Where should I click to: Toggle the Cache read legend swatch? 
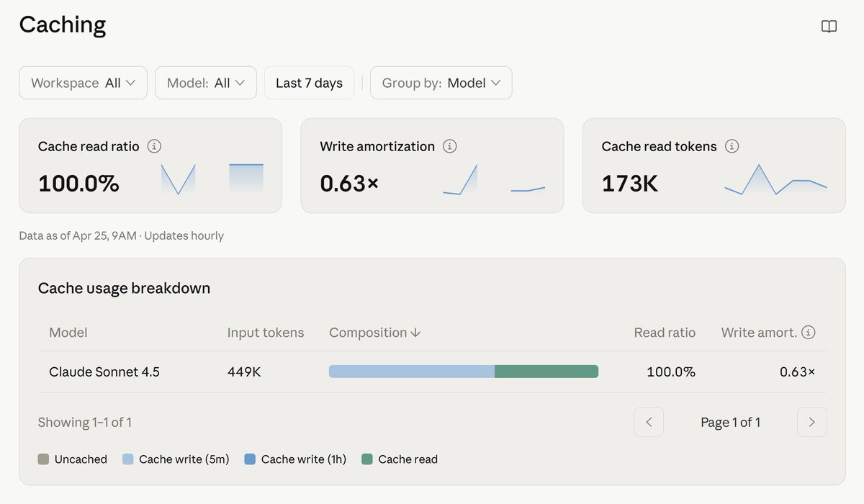pos(400,459)
